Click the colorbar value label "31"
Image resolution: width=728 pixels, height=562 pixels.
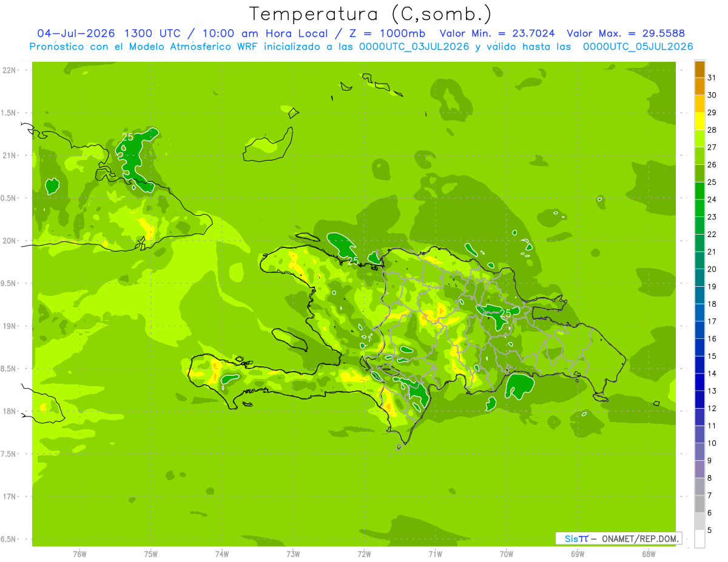[713, 78]
